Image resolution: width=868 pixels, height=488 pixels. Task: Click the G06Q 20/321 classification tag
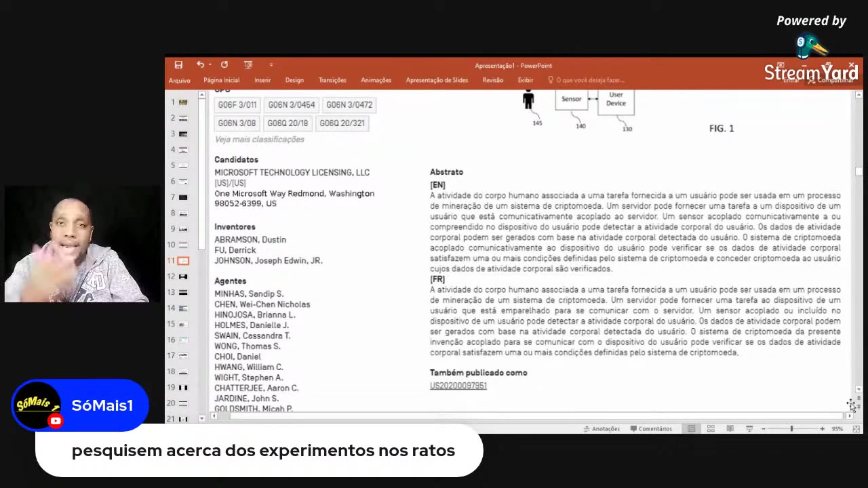coord(342,123)
